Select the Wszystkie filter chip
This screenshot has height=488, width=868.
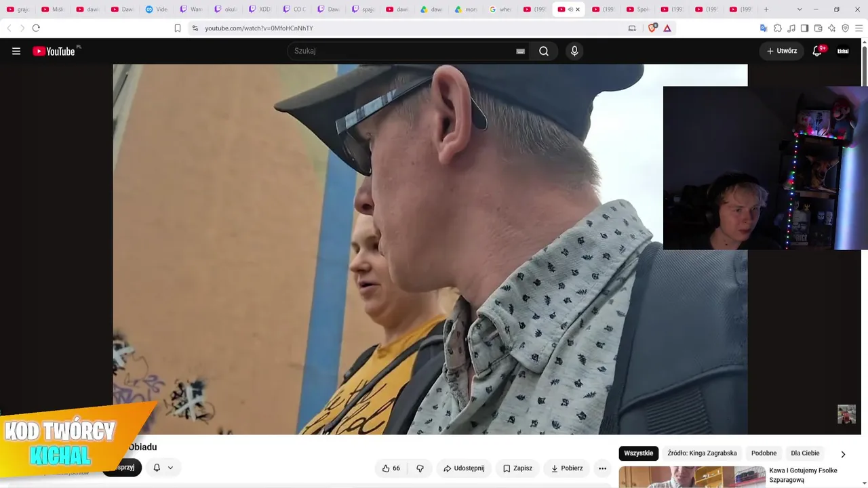coord(638,453)
